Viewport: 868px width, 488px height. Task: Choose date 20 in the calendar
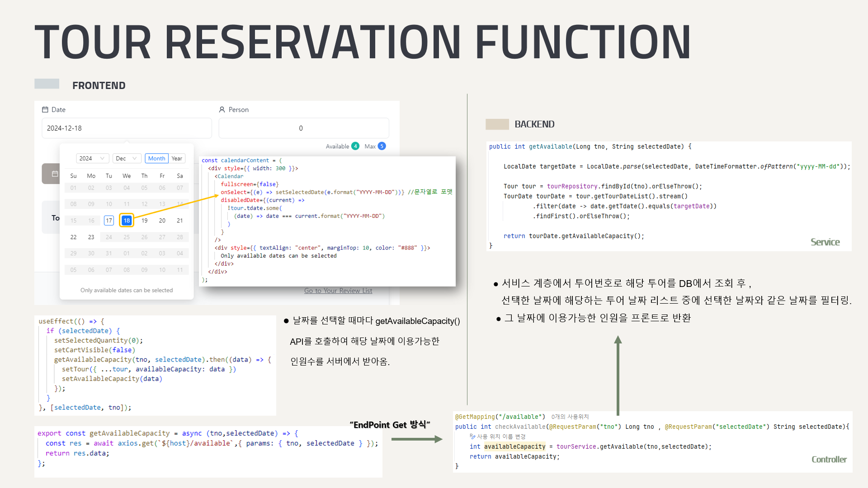point(162,221)
